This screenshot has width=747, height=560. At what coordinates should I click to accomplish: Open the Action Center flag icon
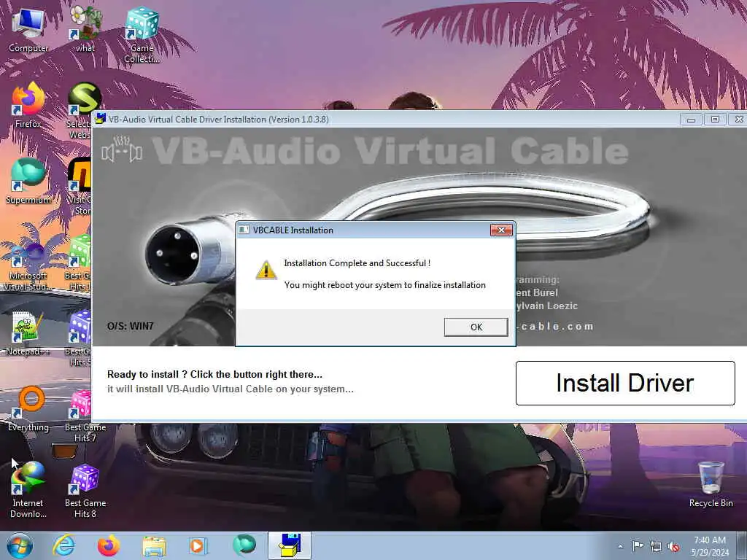click(x=638, y=546)
